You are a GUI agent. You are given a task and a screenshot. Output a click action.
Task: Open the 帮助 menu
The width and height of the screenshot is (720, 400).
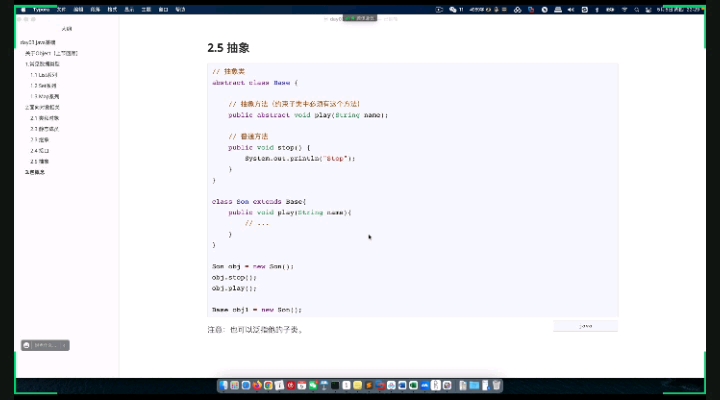(180, 9)
